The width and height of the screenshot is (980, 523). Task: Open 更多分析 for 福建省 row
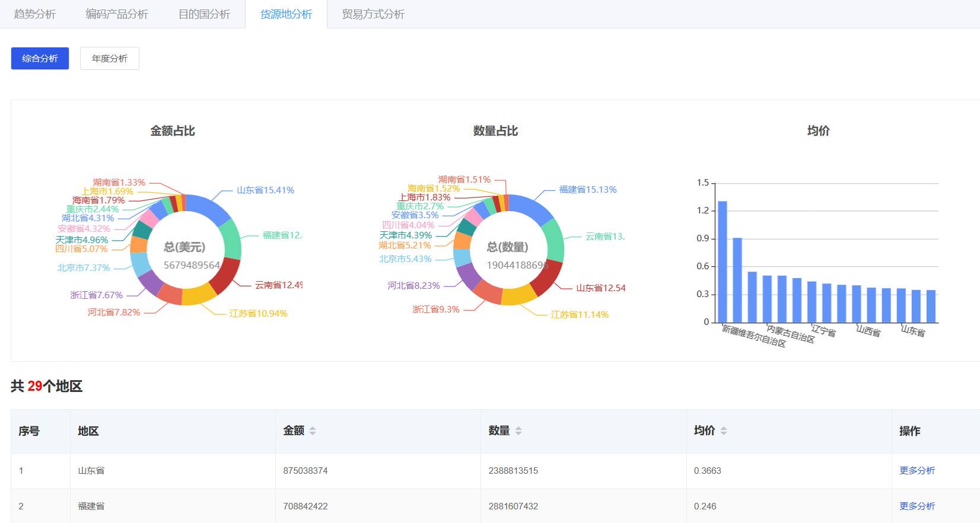click(917, 506)
